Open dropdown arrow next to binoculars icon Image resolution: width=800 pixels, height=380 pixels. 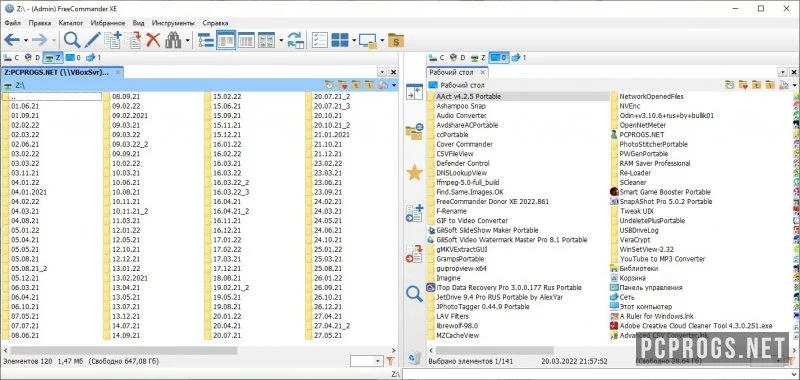tap(188, 40)
